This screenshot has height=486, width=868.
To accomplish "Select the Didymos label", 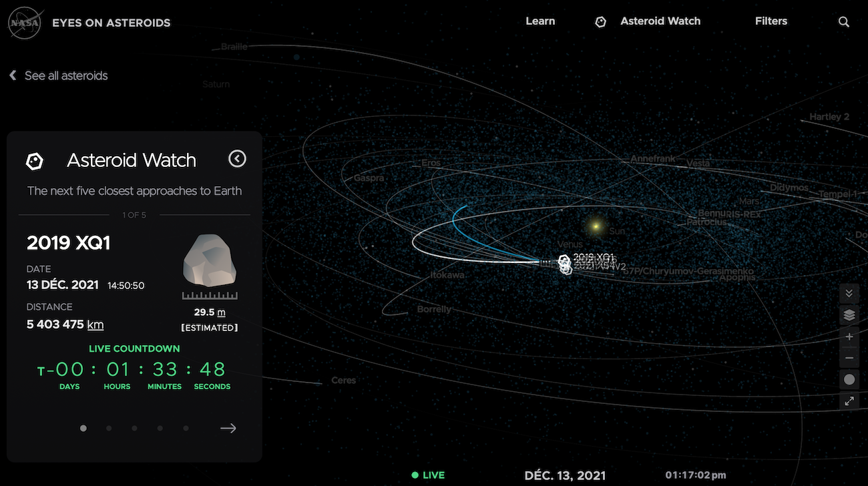I will (x=789, y=188).
